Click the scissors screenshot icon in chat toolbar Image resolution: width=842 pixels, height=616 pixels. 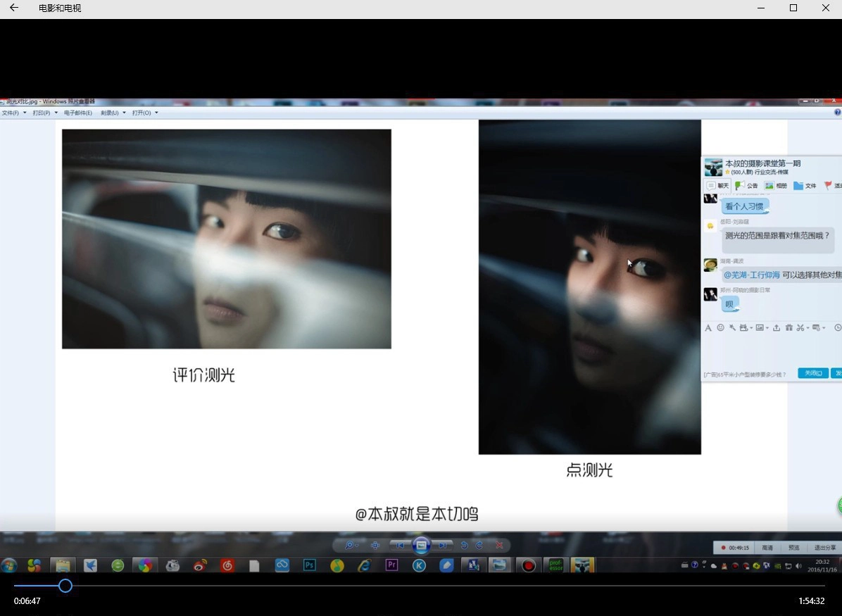point(800,327)
